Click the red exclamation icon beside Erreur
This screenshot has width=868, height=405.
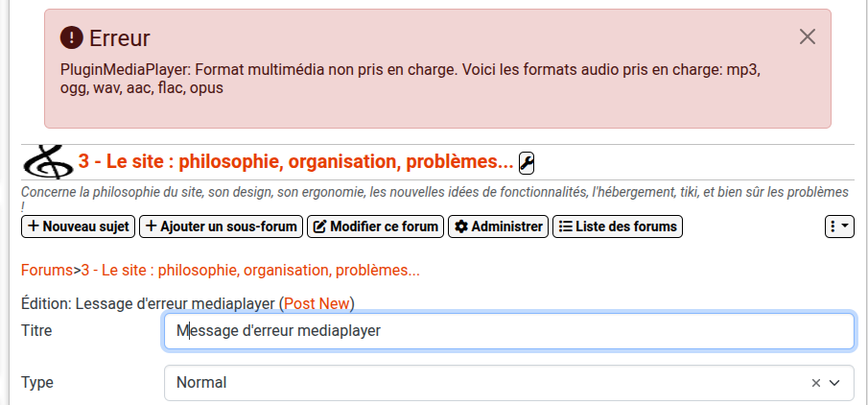(x=71, y=37)
